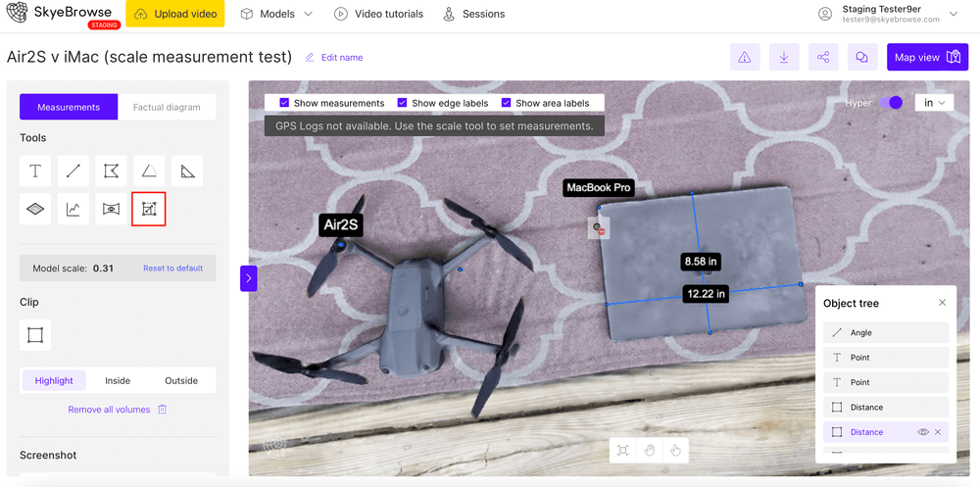Uncheck Show measurements checkbox

[x=284, y=103]
